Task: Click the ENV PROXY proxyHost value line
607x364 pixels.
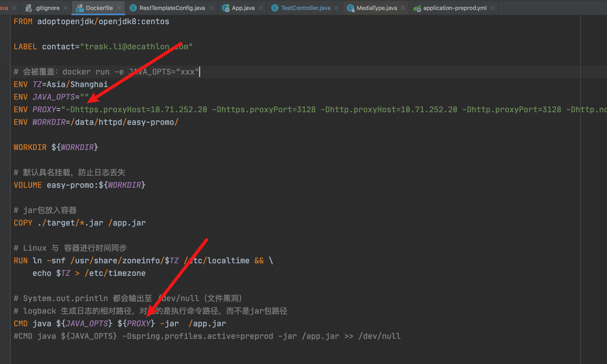Action: pos(310,110)
